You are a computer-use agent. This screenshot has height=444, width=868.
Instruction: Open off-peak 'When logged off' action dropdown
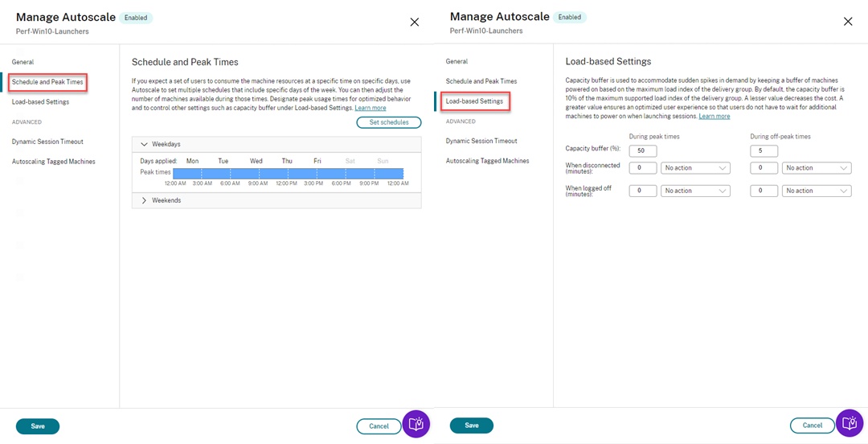[x=816, y=191]
